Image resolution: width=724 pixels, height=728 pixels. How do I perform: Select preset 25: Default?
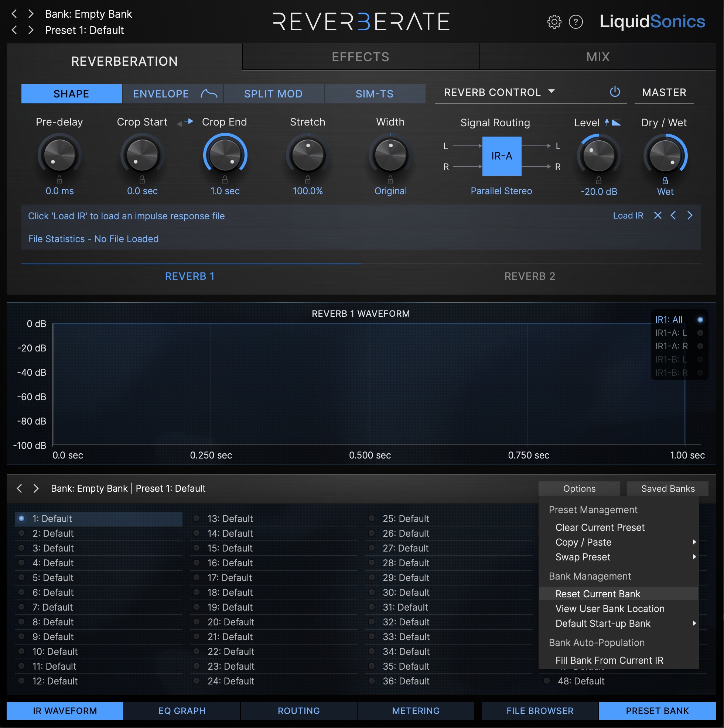click(449, 519)
